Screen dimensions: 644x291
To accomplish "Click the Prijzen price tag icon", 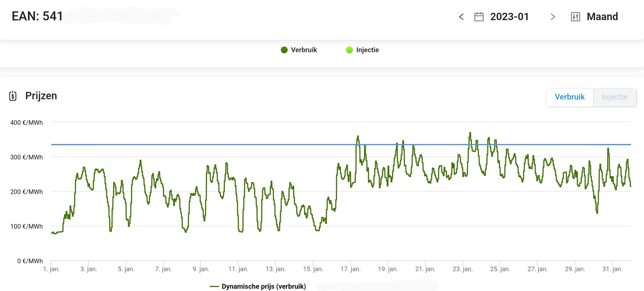I will coord(13,96).
